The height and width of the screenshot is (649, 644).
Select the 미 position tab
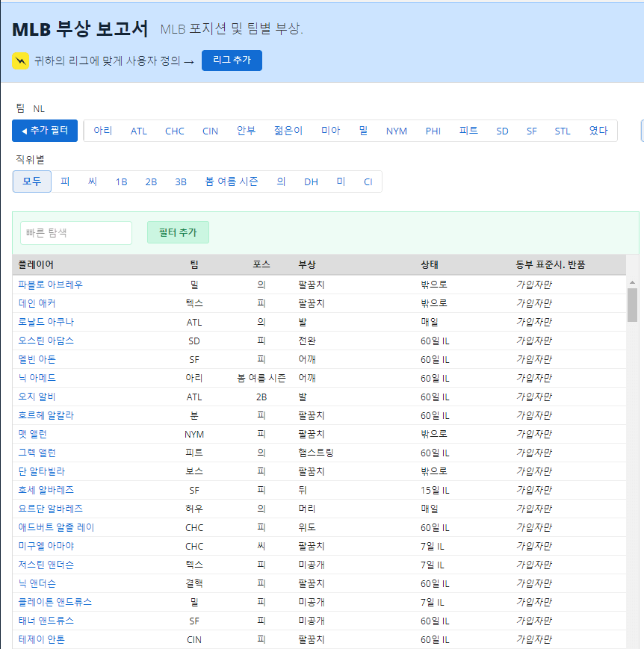(x=341, y=181)
